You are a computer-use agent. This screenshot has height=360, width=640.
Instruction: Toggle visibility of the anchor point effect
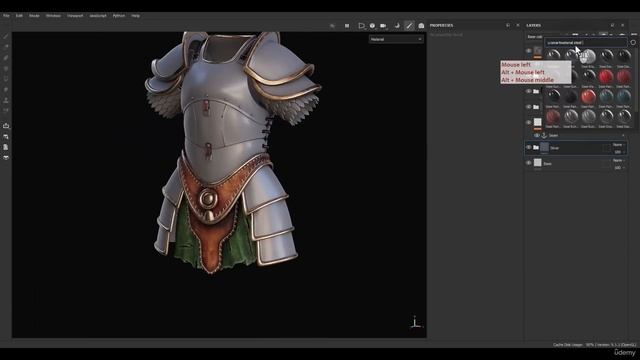click(537, 135)
